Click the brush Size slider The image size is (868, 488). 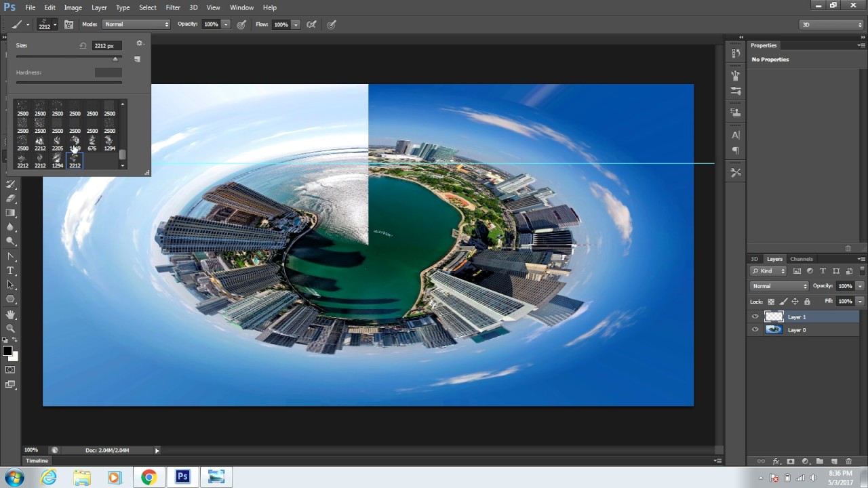69,59
